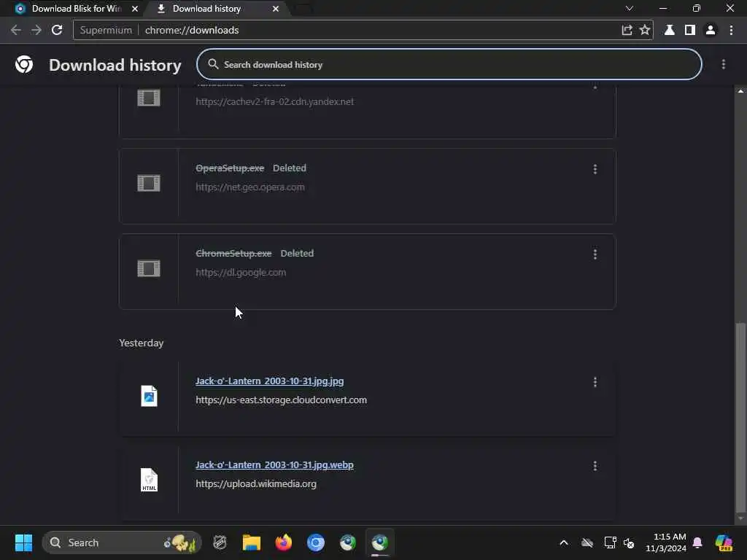Show hidden system tray icons
This screenshot has width=747, height=560.
[564, 542]
